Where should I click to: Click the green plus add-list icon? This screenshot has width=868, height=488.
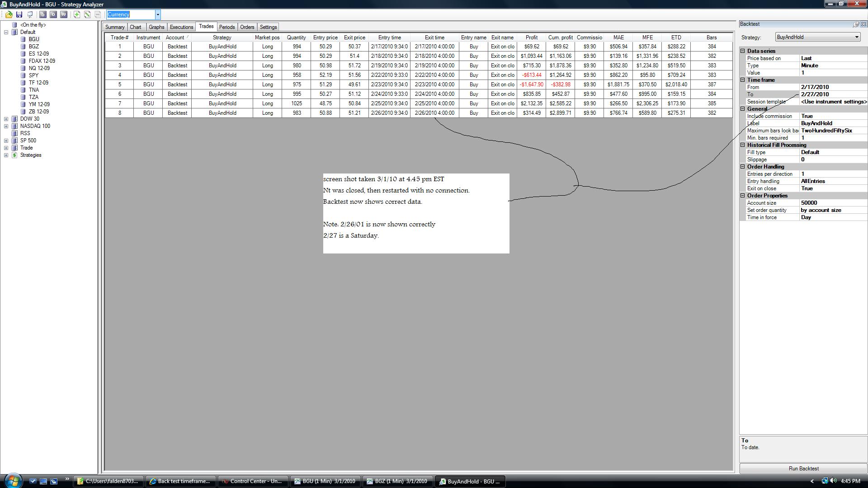pos(77,14)
